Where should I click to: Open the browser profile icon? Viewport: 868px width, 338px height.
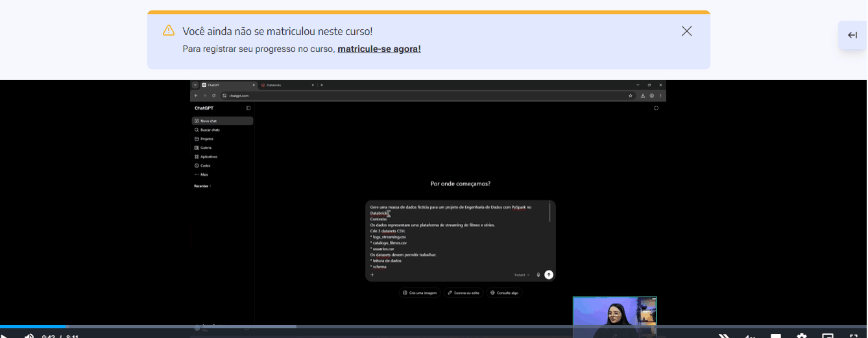click(x=651, y=95)
